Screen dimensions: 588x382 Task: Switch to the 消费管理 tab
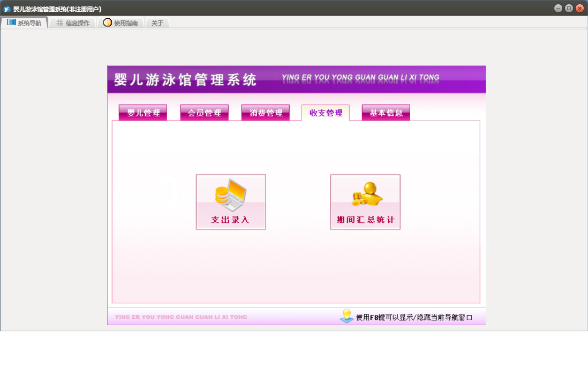click(266, 113)
